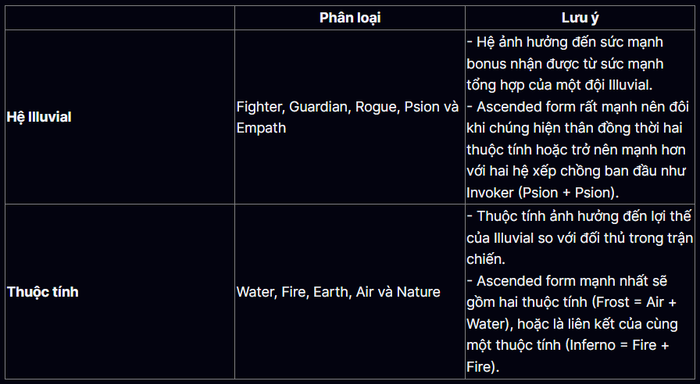Image resolution: width=700 pixels, height=384 pixels.
Task: Click "Water, Fire, Earth, Air và Nature" text
Action: pos(338,292)
